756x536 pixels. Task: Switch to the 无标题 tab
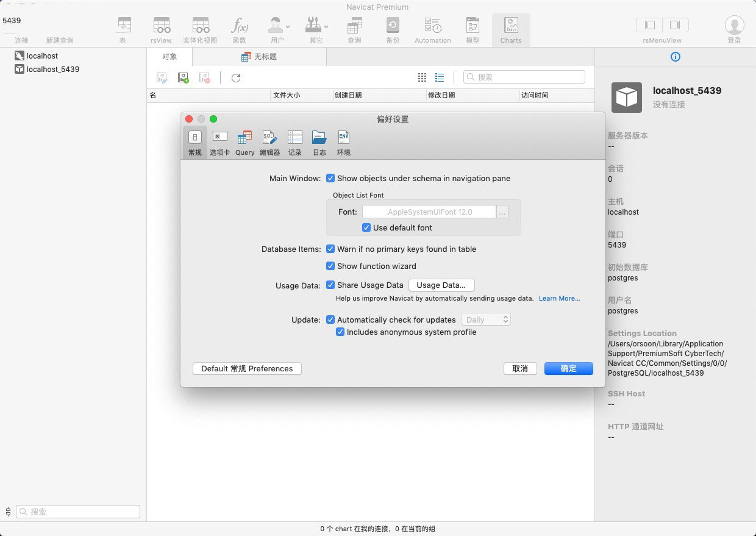coord(259,57)
